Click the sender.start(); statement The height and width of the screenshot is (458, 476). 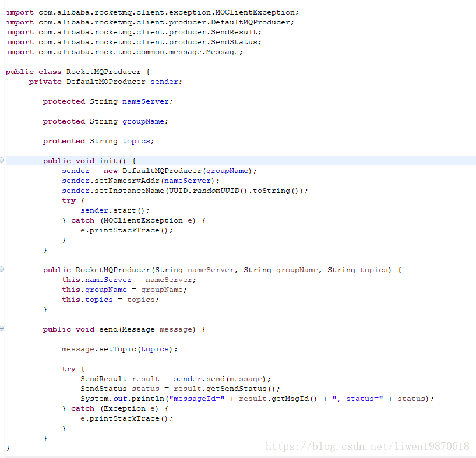[x=115, y=210]
